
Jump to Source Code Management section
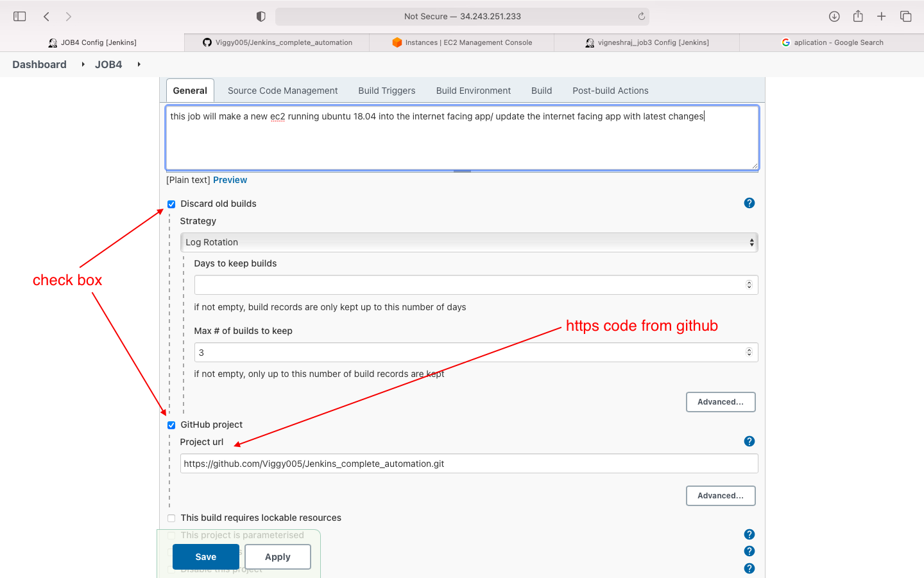click(282, 91)
